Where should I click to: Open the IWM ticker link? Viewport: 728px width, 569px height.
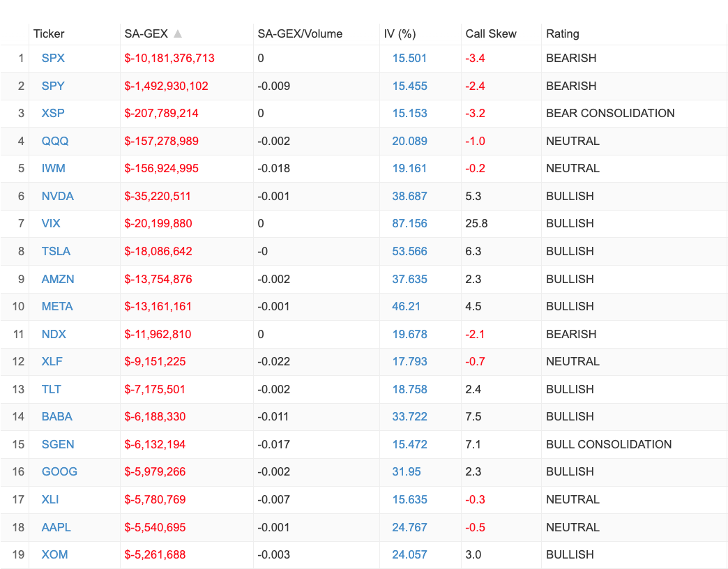pyautogui.click(x=54, y=169)
